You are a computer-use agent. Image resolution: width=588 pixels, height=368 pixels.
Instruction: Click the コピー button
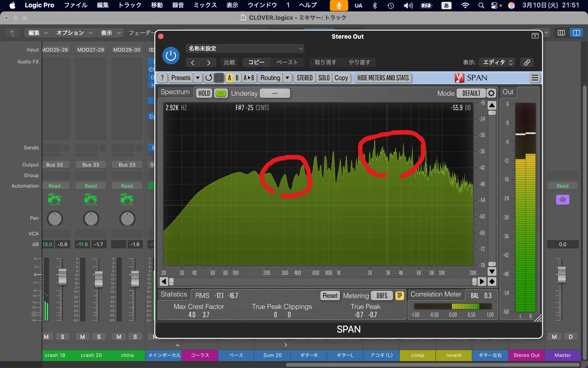coord(256,62)
